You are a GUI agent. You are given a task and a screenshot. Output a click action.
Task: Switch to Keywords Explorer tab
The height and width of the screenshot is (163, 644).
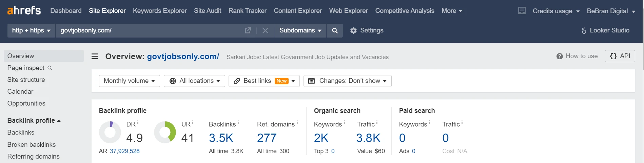(x=160, y=11)
